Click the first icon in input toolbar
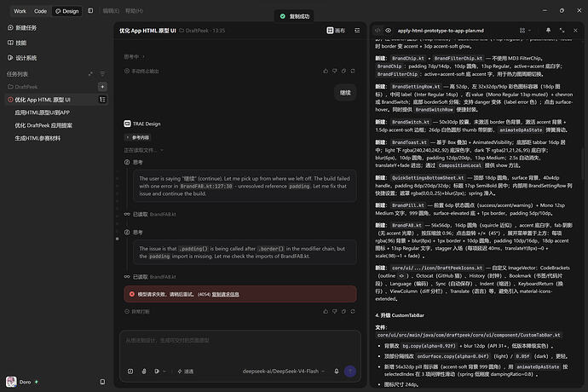This screenshot has height=392, width=588. [x=130, y=372]
